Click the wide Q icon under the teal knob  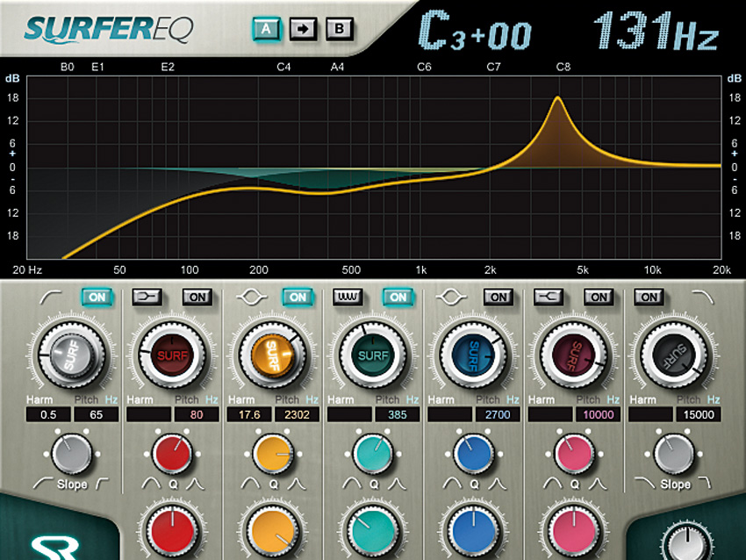[x=352, y=484]
